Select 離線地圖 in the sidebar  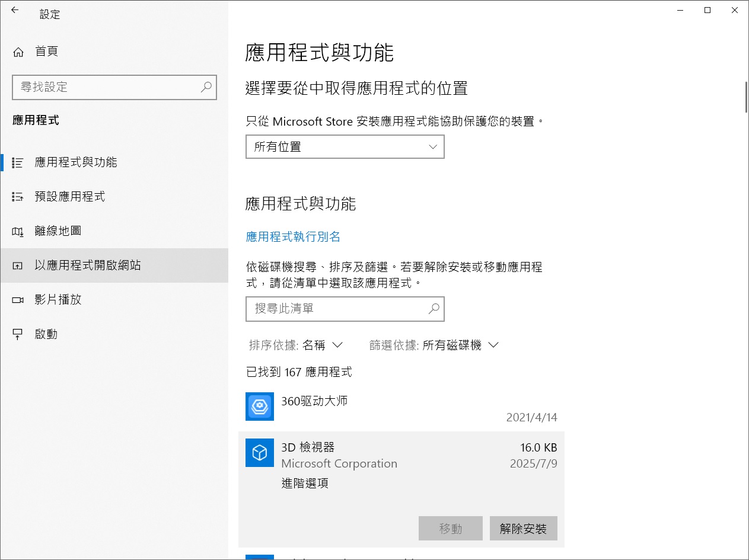click(114, 231)
